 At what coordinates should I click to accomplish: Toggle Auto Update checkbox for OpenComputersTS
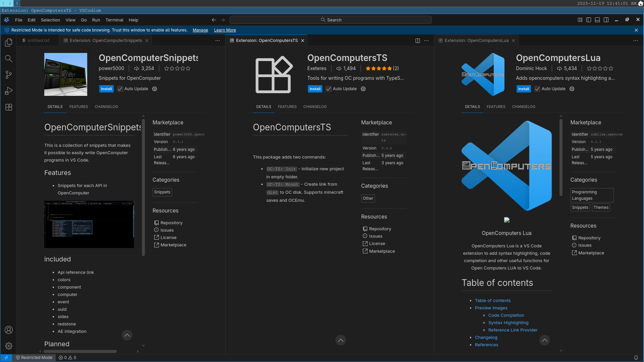click(x=329, y=89)
